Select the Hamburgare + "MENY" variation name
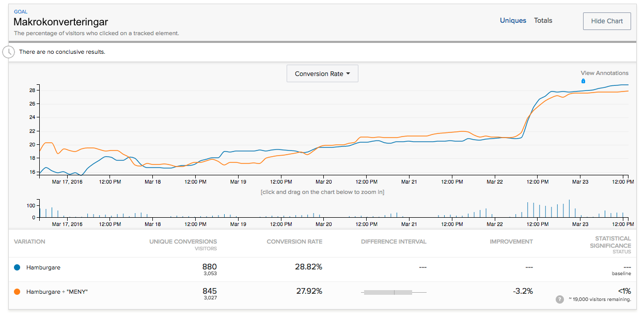644x331 pixels. click(57, 292)
